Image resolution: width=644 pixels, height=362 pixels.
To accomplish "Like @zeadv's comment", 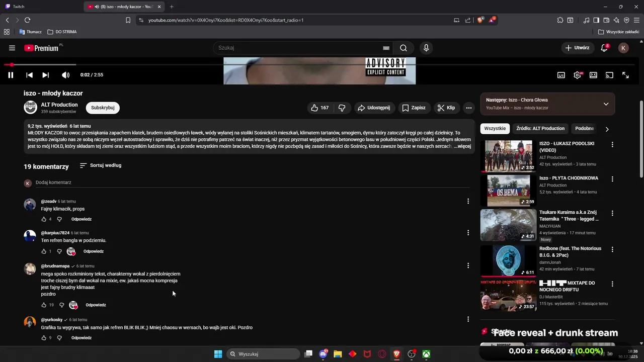I will [44, 219].
